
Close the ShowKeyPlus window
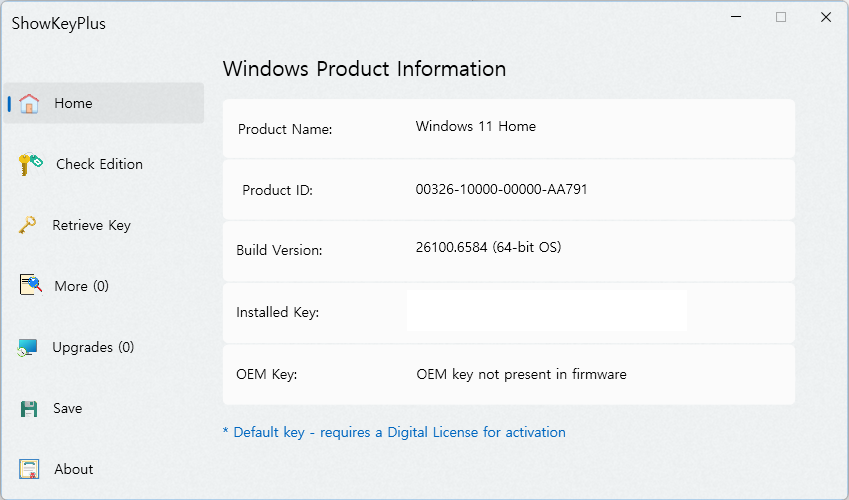tap(826, 17)
